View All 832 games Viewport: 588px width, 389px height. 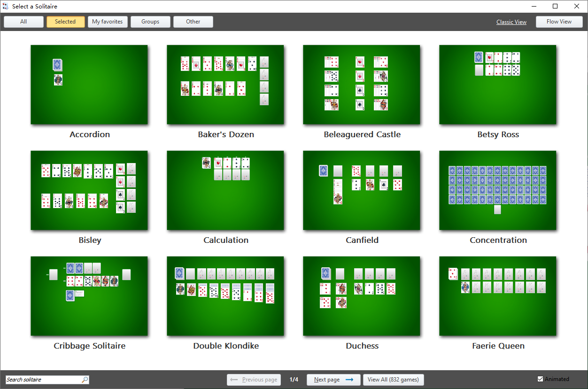click(394, 380)
